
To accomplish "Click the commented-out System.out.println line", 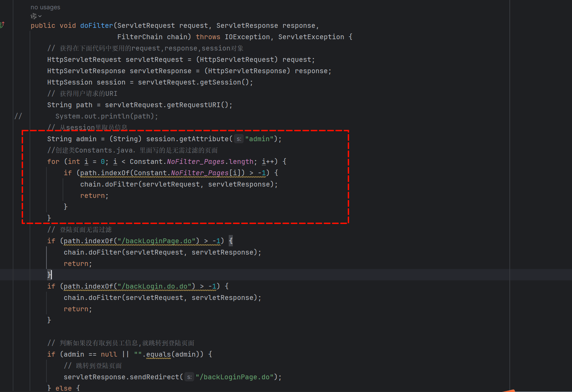I will [107, 116].
